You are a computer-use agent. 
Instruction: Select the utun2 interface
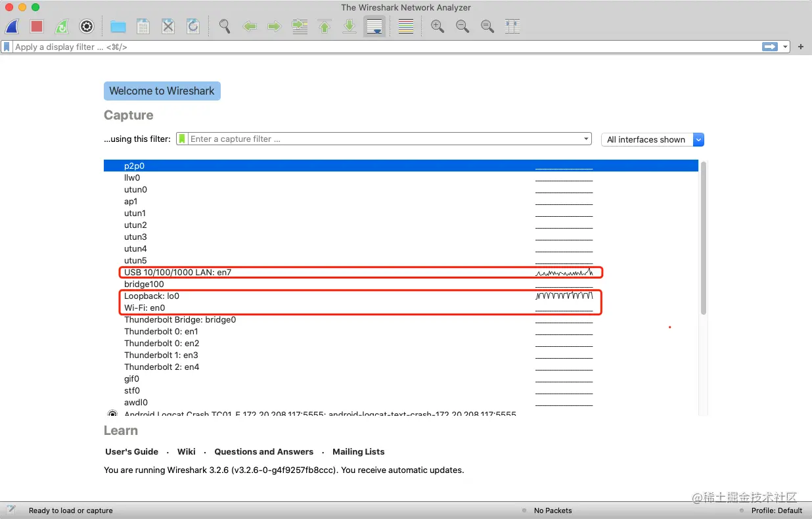[401, 225]
